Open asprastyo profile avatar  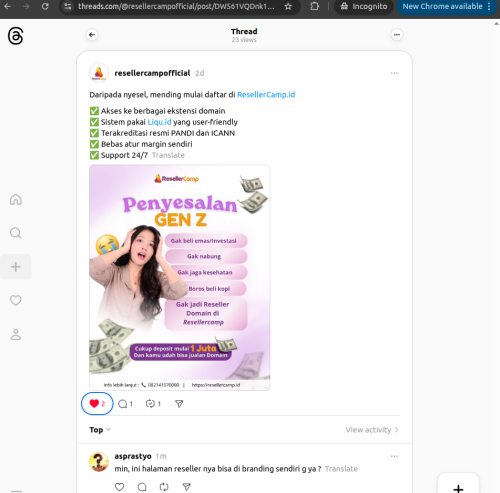click(x=99, y=462)
